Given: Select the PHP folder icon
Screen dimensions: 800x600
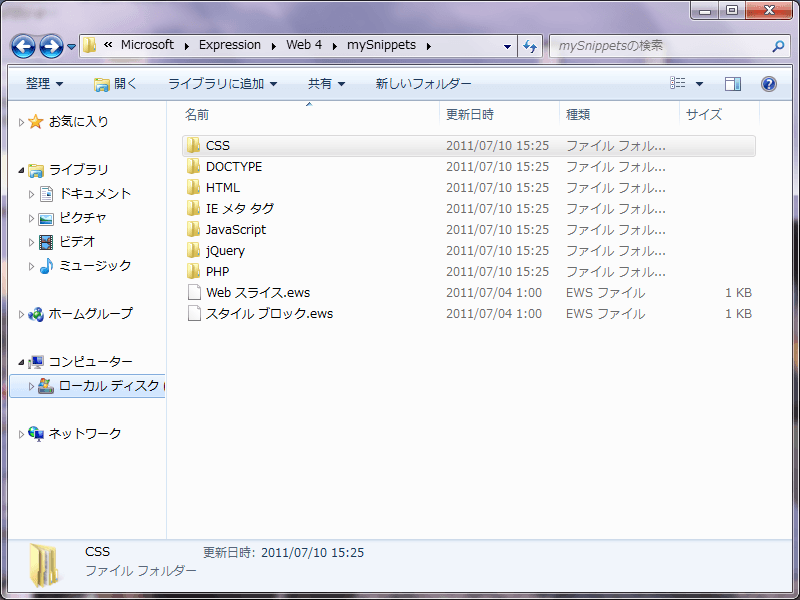Looking at the screenshot, I should click(x=193, y=271).
